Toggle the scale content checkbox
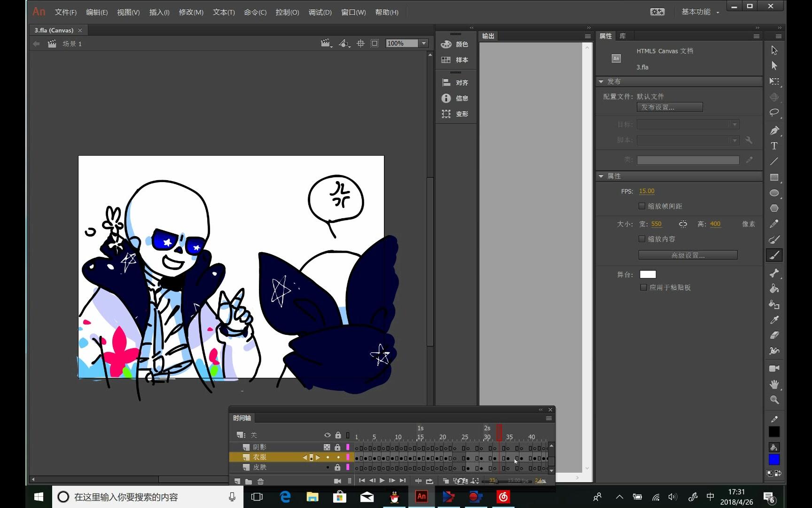 642,239
